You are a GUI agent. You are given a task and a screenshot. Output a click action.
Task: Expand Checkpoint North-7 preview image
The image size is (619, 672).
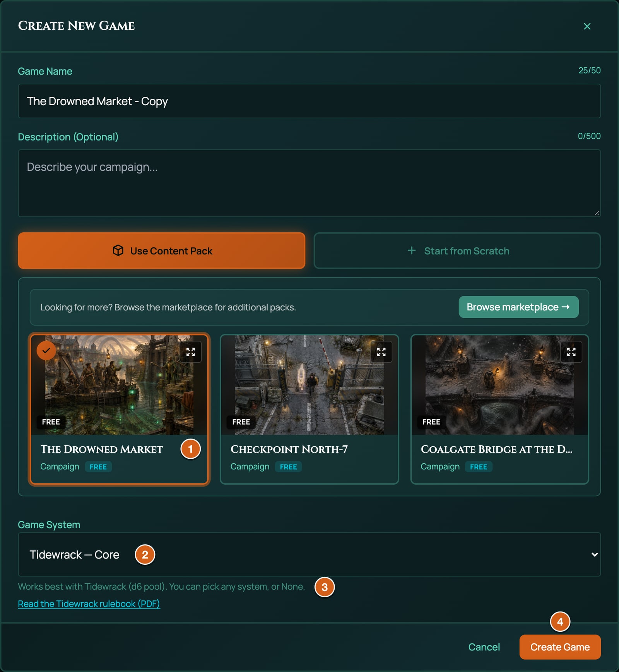(381, 352)
